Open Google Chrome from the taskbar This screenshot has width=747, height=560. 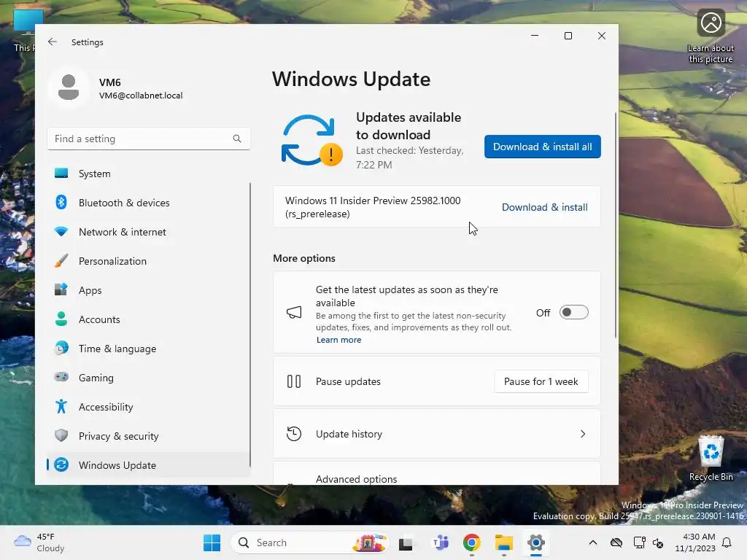click(472, 542)
